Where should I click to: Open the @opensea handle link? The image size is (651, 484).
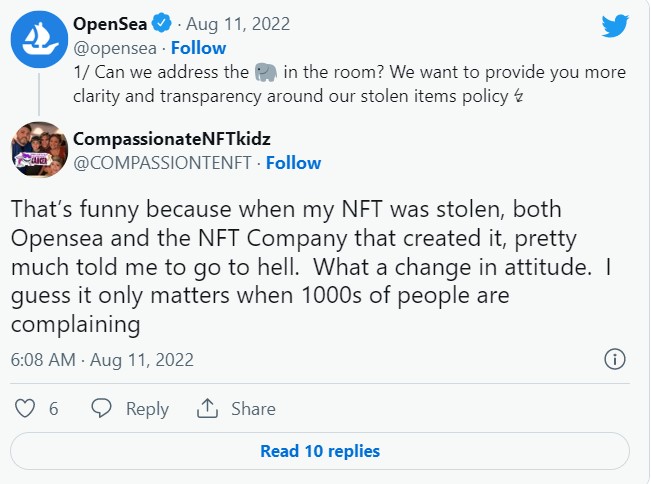click(116, 47)
